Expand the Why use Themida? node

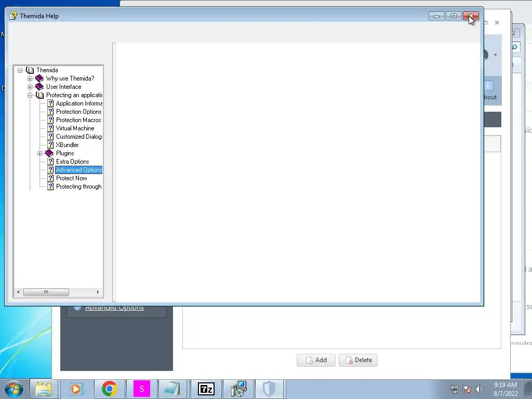click(30, 79)
